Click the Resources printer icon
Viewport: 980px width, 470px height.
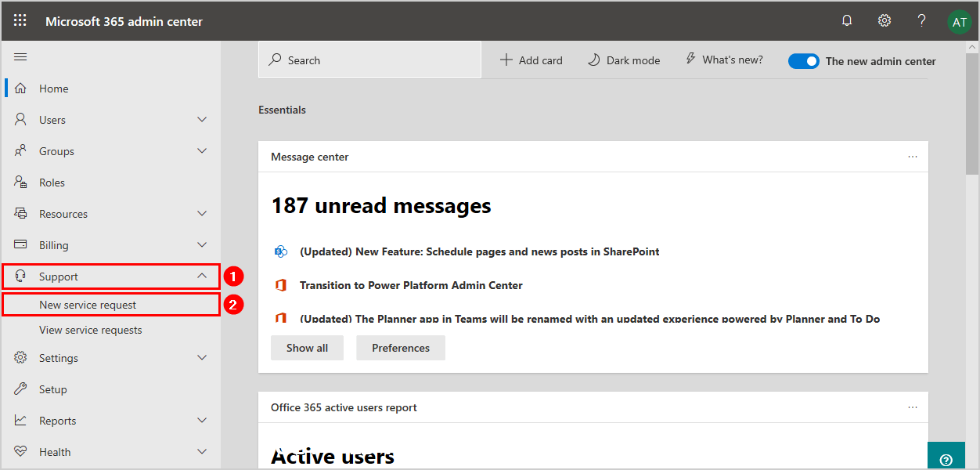click(x=21, y=214)
